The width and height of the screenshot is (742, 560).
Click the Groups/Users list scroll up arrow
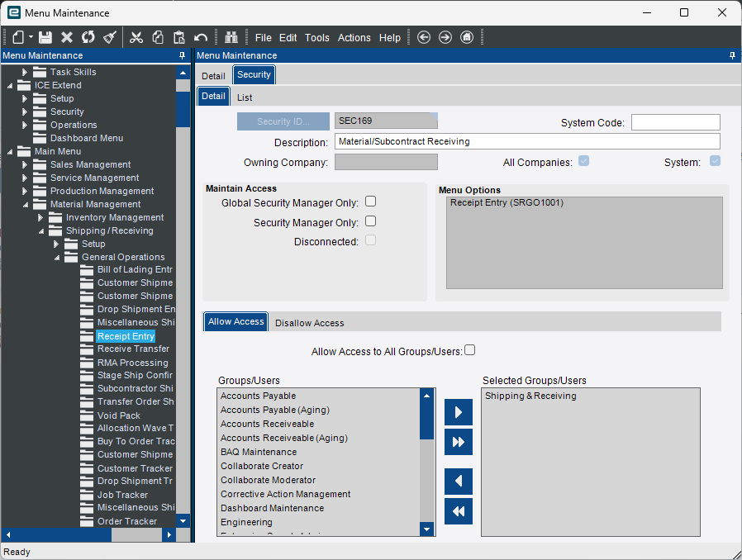(x=427, y=396)
